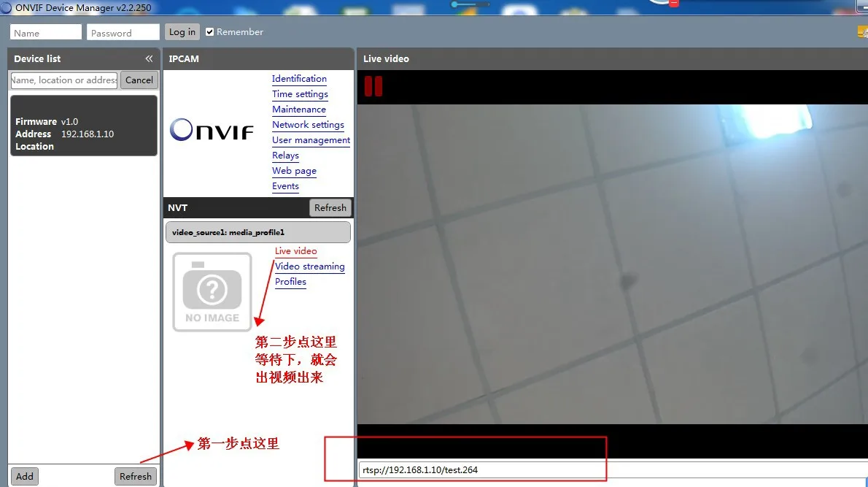Pause the live video stream
Screen dimensions: 868x487
click(373, 85)
